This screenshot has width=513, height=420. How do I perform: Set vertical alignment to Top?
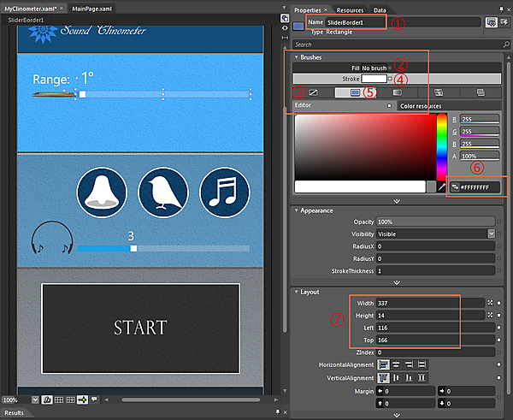tap(382, 378)
